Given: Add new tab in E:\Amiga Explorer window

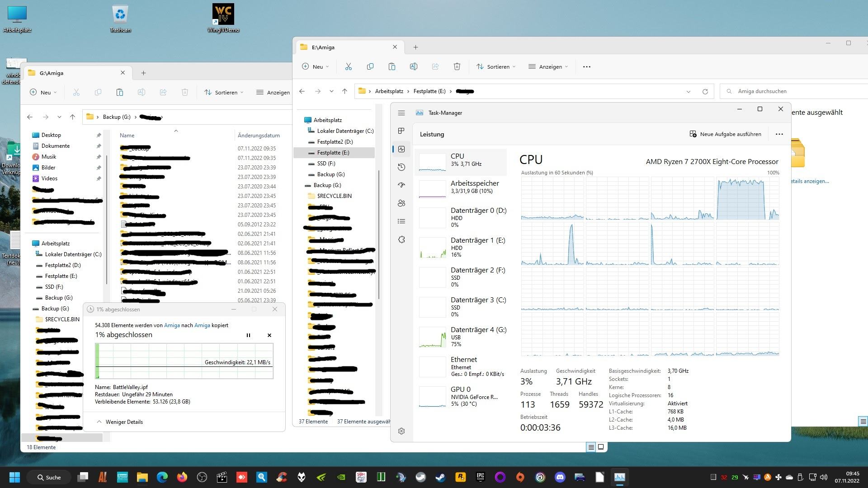Looking at the screenshot, I should pos(415,47).
